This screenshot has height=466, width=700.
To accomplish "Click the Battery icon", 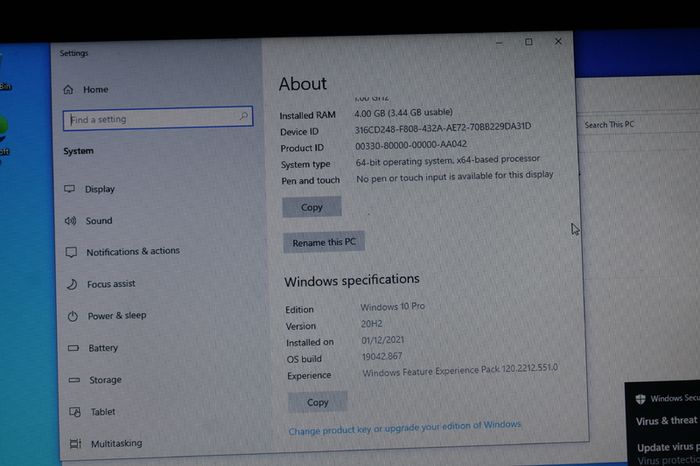I will 73,348.
